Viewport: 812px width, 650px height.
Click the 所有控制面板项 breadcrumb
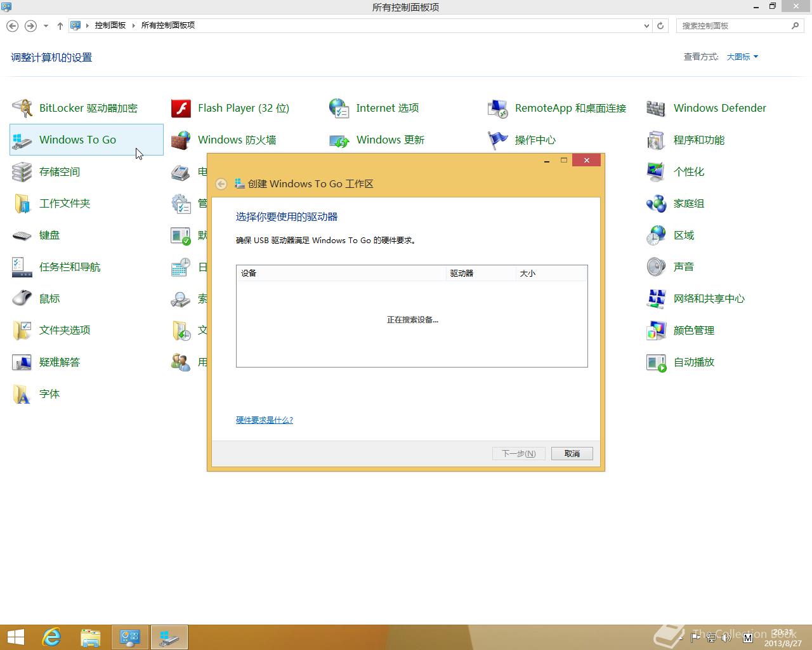pyautogui.click(x=168, y=25)
